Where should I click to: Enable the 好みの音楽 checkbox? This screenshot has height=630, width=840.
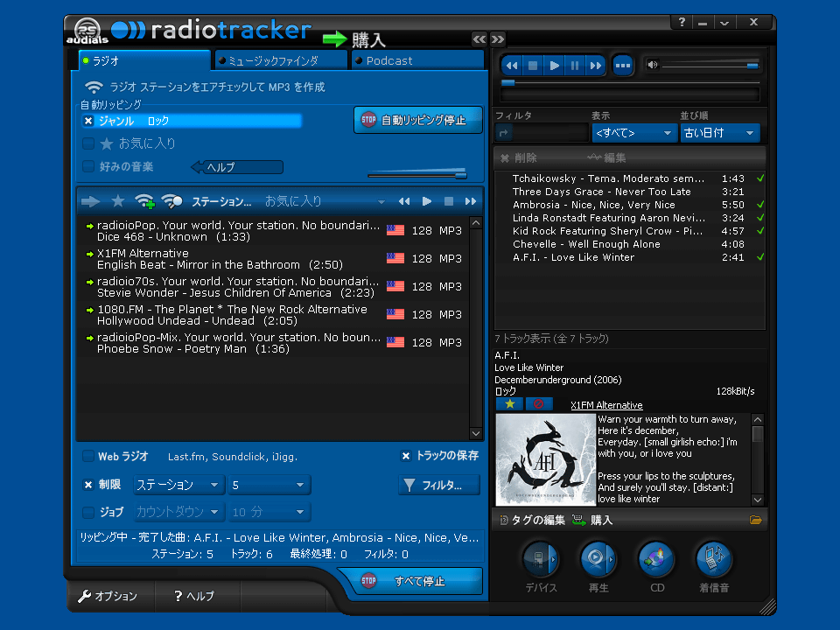88,166
